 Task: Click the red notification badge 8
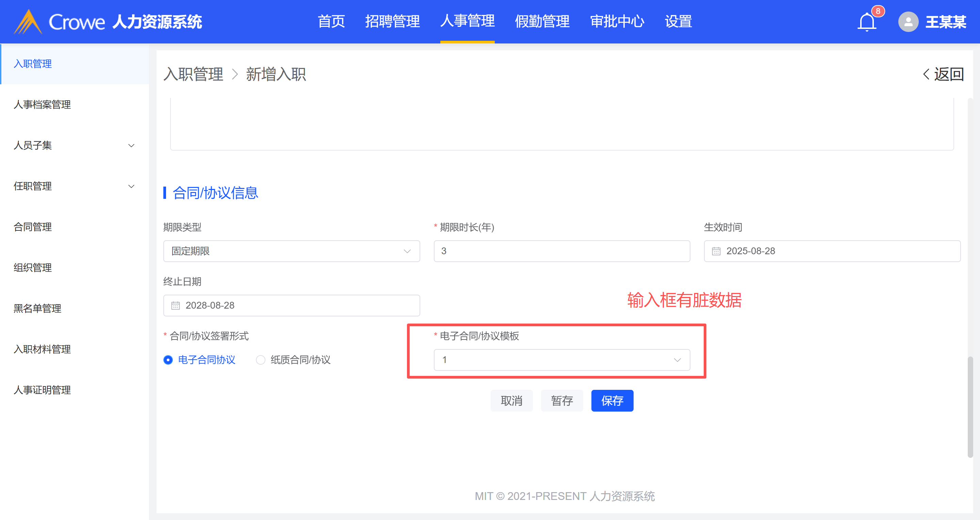(x=878, y=11)
